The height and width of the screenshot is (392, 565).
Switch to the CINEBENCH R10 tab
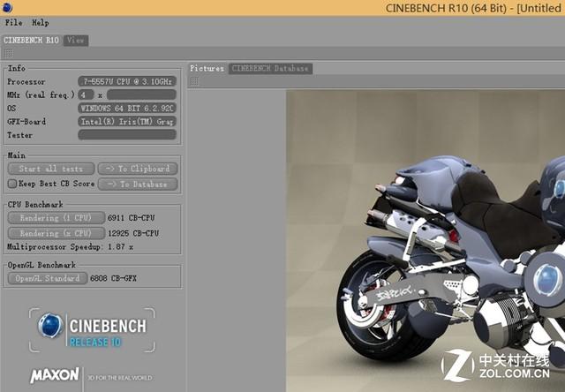[32, 40]
